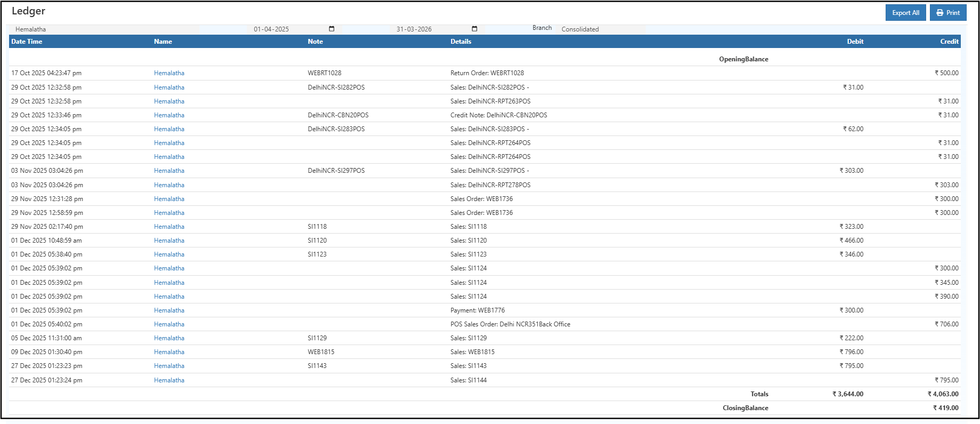Image resolution: width=980 pixels, height=424 pixels.
Task: Open calendar picker for start date 01-04-2025
Action: [x=332, y=29]
